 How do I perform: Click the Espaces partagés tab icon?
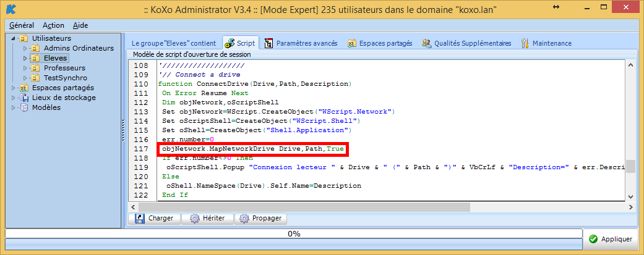pos(352,43)
